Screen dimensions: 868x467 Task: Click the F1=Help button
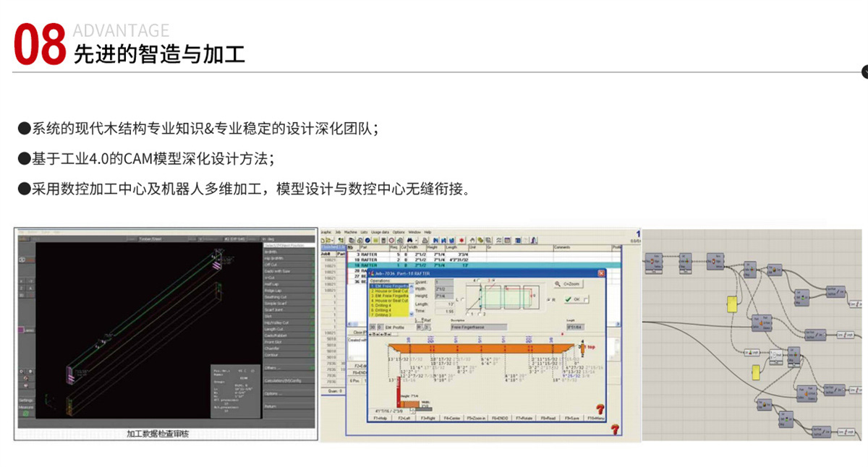[380, 418]
